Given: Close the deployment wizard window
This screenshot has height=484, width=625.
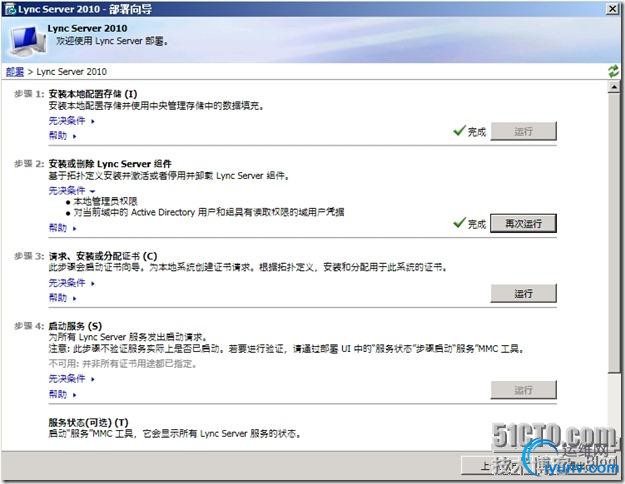Looking at the screenshot, I should tap(612, 8).
